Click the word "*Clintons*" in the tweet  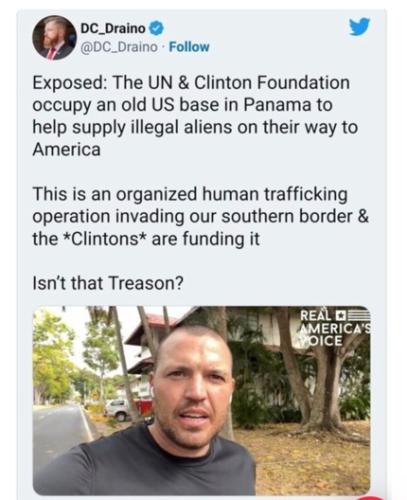click(106, 239)
